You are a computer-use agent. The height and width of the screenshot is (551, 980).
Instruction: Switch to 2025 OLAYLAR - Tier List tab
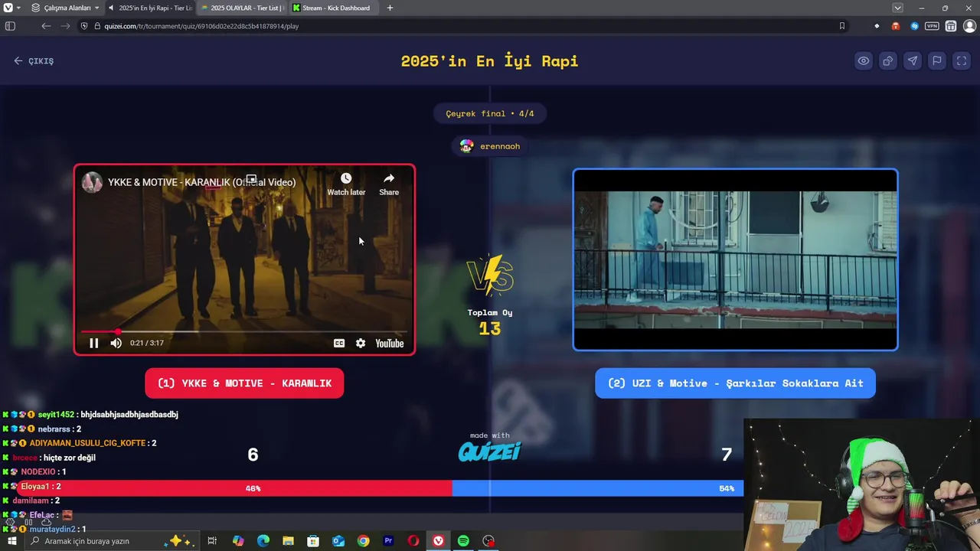coord(242,8)
